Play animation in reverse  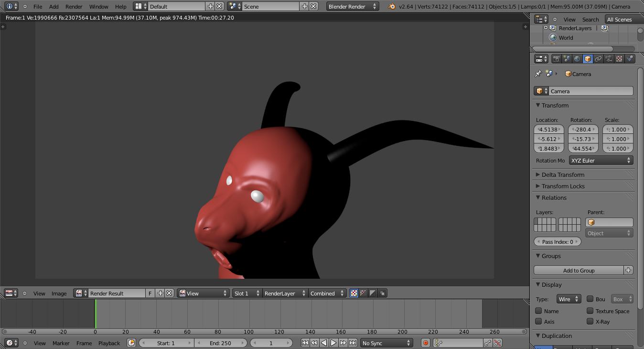[x=324, y=343]
